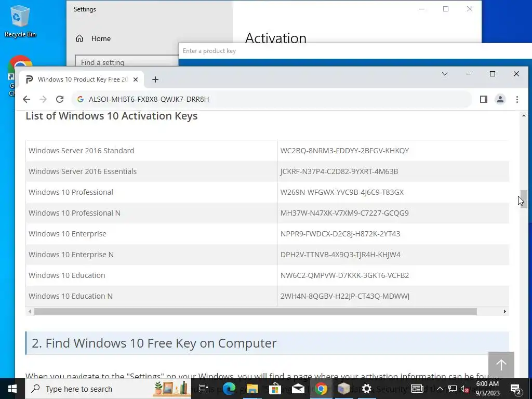Open News and interests on taskbar
Screen dimensions: 532x399
click(417, 389)
